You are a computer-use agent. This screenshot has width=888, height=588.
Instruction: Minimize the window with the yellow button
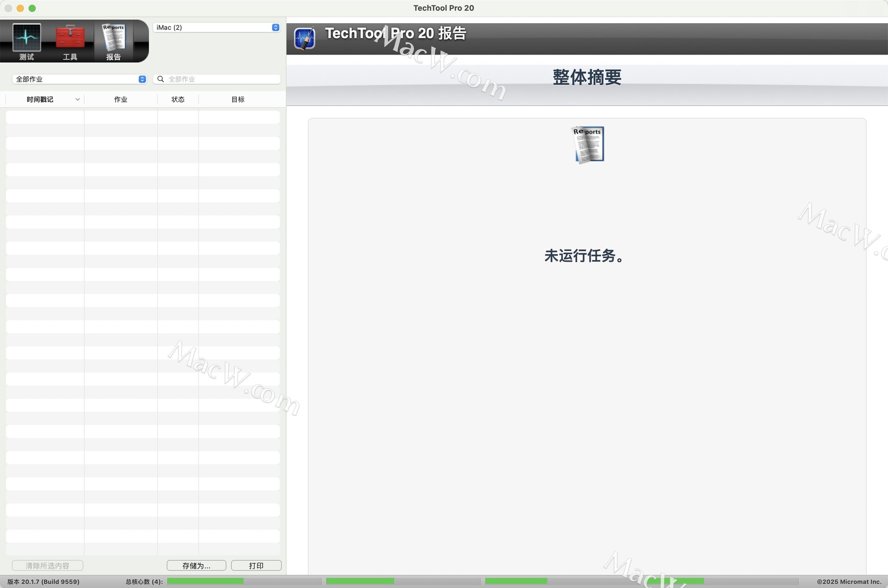point(20,8)
